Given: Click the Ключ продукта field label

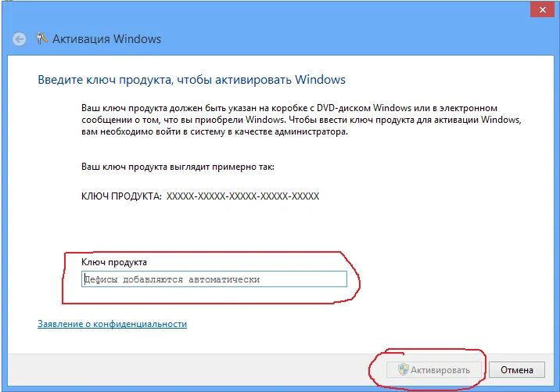Looking at the screenshot, I should [x=114, y=262].
